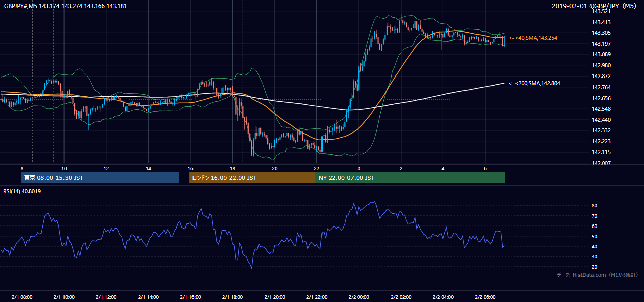Select the 200 SMA label 142.804
The height and width of the screenshot is (302, 644).
pos(534,83)
